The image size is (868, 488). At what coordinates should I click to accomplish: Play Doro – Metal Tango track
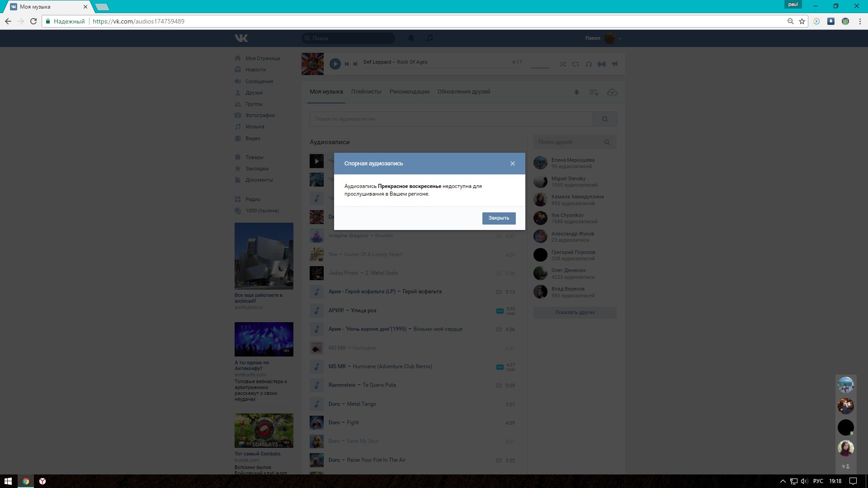coord(316,404)
